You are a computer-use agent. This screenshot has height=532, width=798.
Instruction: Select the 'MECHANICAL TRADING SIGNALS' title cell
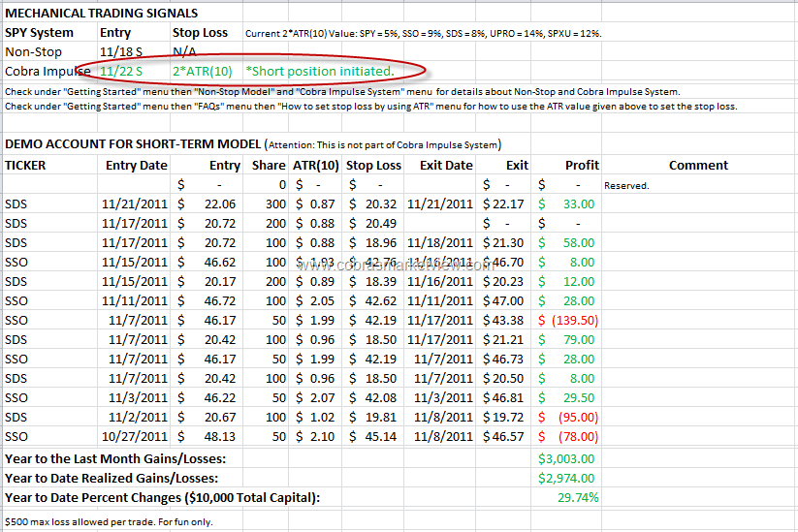click(101, 14)
